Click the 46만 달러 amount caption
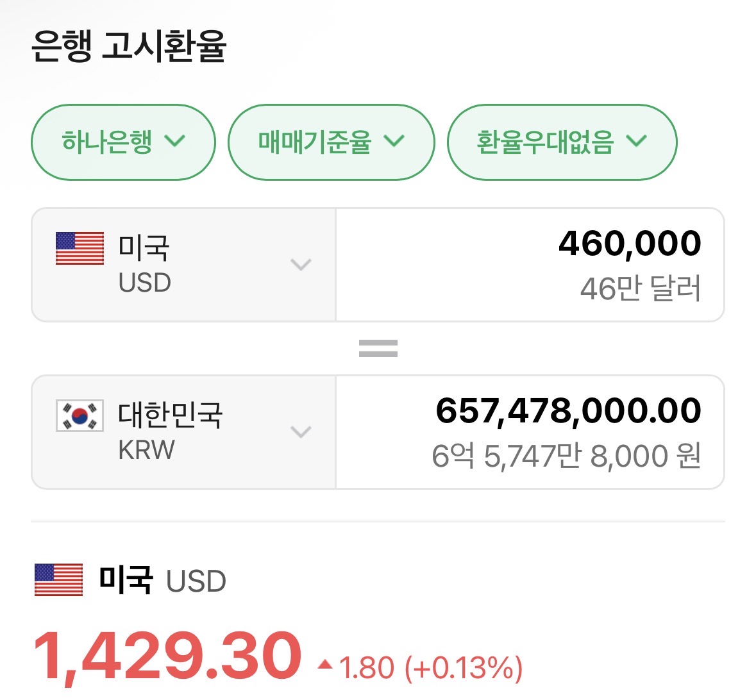 [640, 288]
